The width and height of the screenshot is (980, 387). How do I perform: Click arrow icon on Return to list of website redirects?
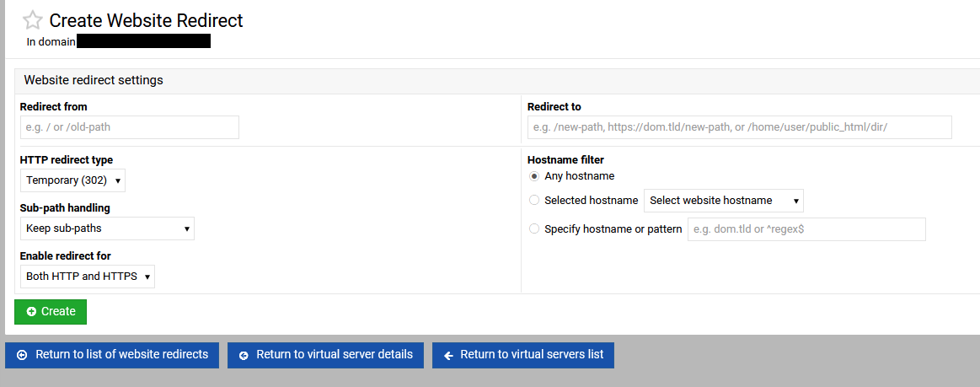tap(22, 355)
